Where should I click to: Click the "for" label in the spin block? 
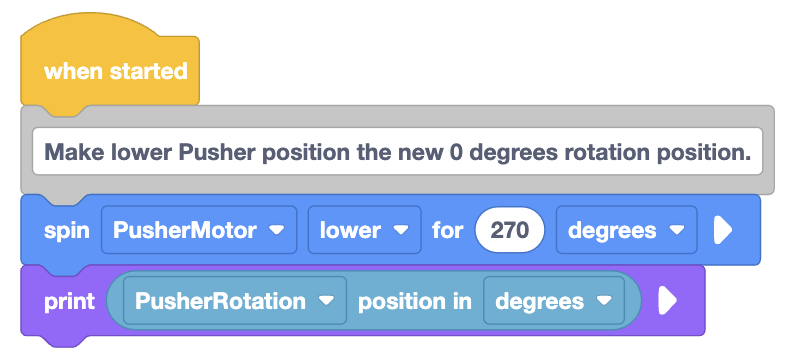click(447, 230)
